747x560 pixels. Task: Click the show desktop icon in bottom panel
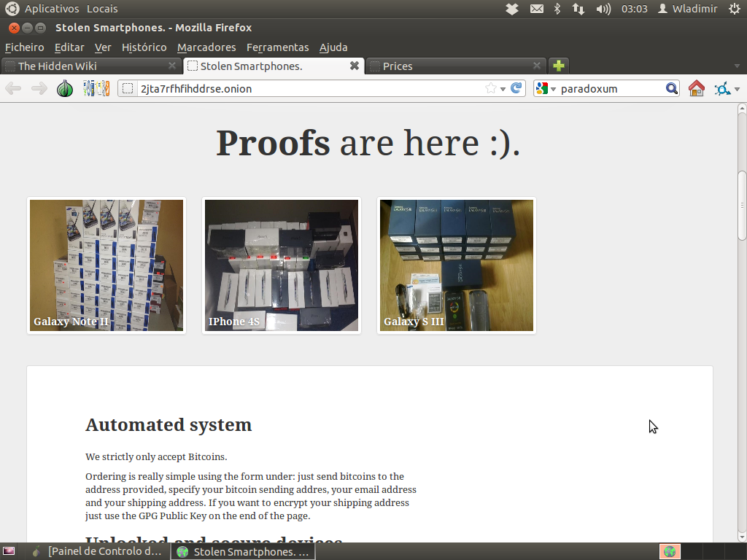coord(9,551)
